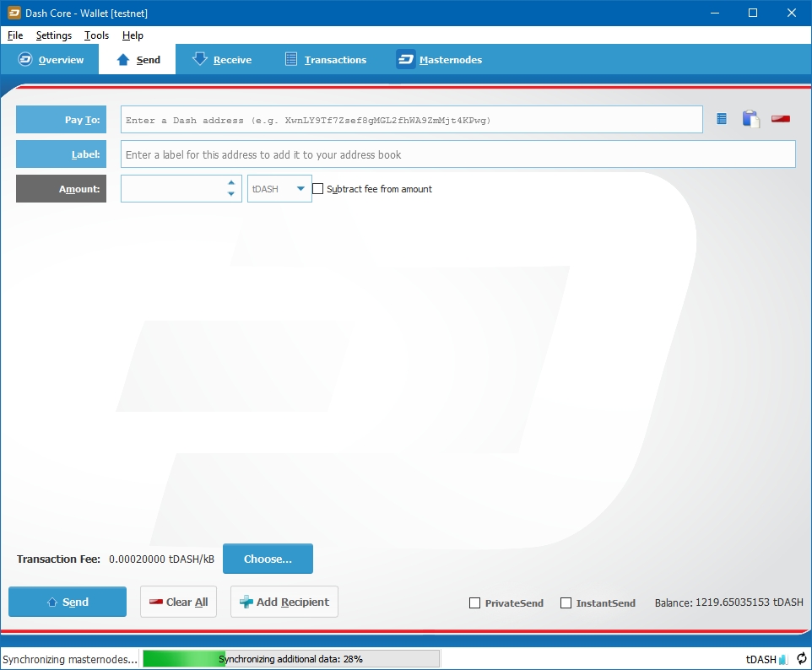Click the Clear All button
Screen dimensions: 812x670
(x=178, y=602)
